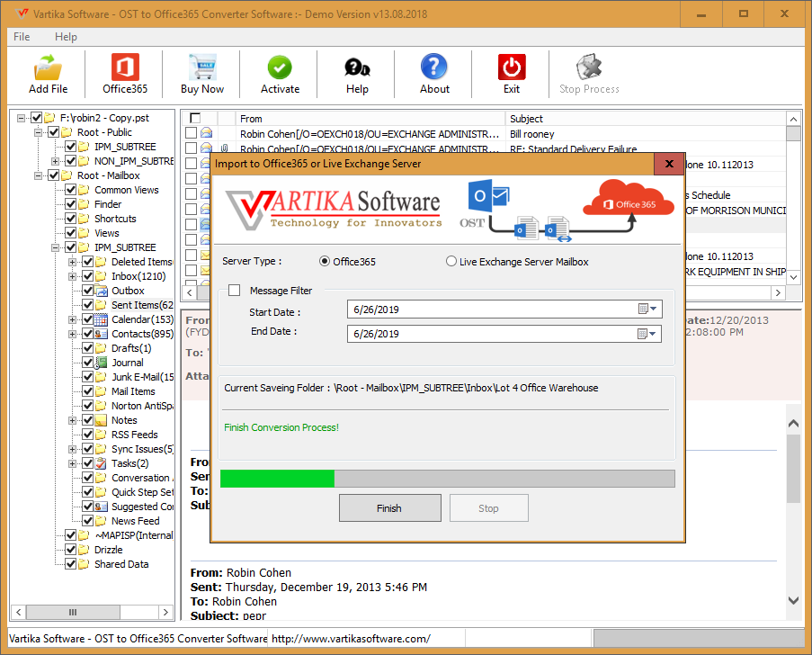This screenshot has width=812, height=655.
Task: Click the Outbox folder icon
Action: (102, 291)
